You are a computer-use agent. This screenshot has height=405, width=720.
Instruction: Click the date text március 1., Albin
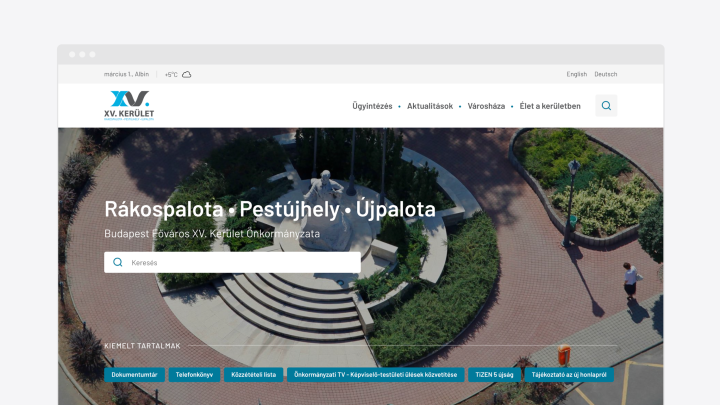click(126, 74)
